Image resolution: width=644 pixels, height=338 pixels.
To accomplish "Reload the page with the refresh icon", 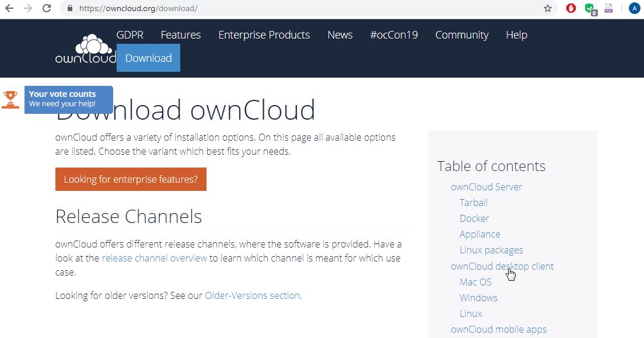I will click(x=47, y=8).
